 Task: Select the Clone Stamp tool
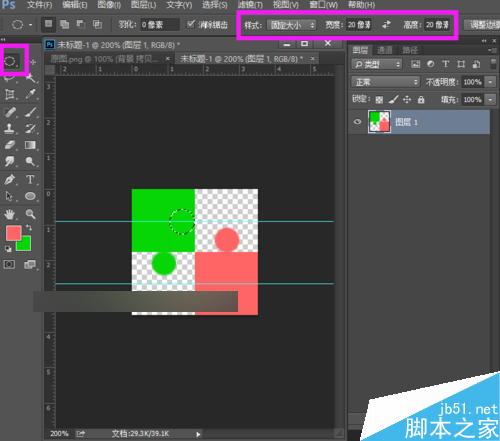tap(10, 128)
